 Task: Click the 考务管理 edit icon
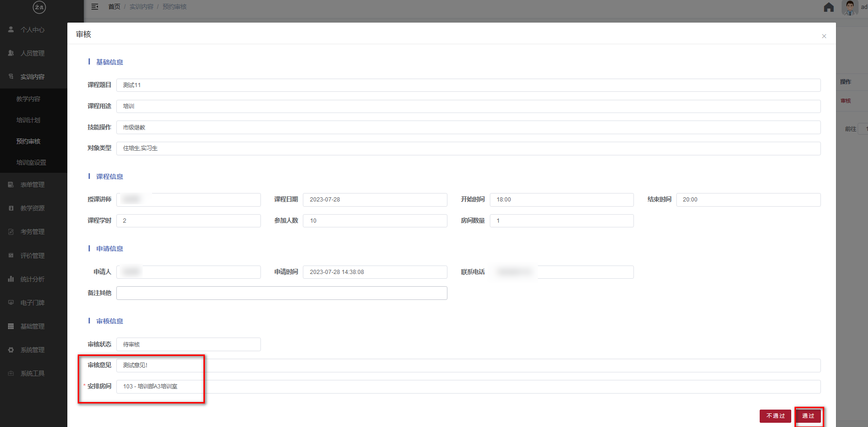click(x=11, y=232)
